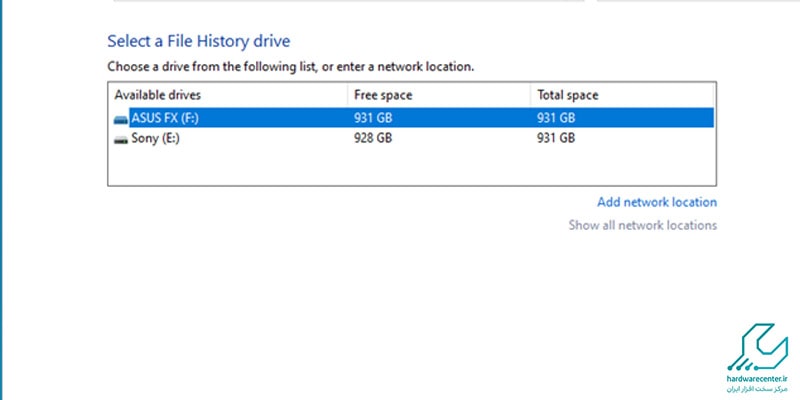Click the ASUS FX drive icon
The height and width of the screenshot is (400, 800).
click(121, 119)
